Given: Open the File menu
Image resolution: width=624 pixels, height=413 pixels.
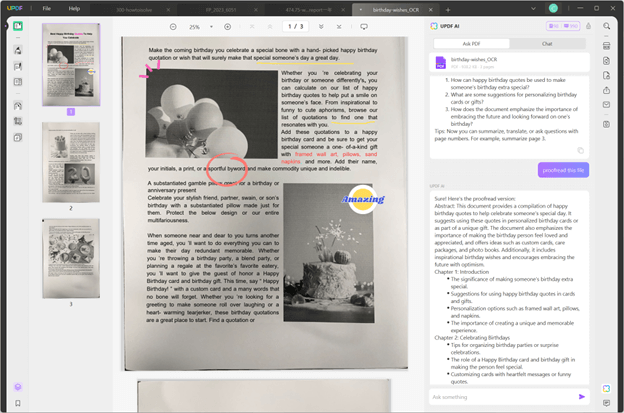Looking at the screenshot, I should [47, 8].
